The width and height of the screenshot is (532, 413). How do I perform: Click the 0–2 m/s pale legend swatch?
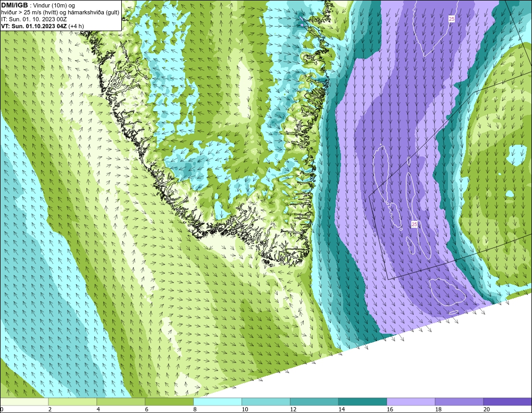click(24, 402)
